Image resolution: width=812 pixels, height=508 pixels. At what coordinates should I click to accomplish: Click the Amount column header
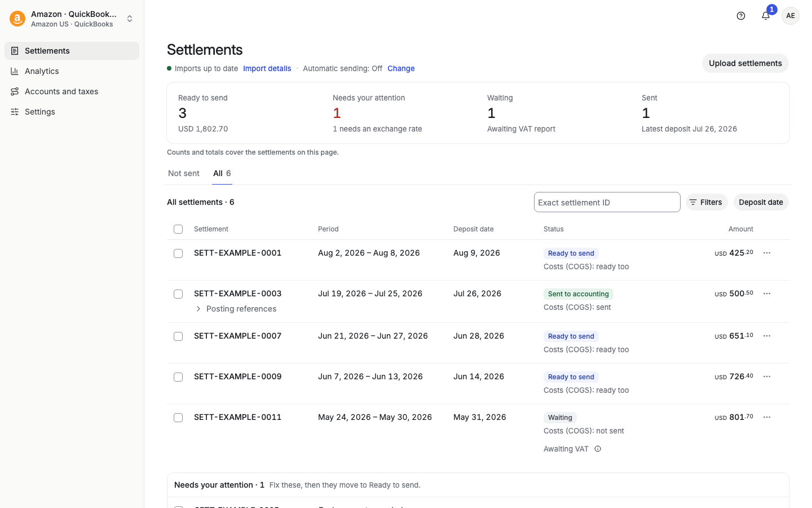741,229
